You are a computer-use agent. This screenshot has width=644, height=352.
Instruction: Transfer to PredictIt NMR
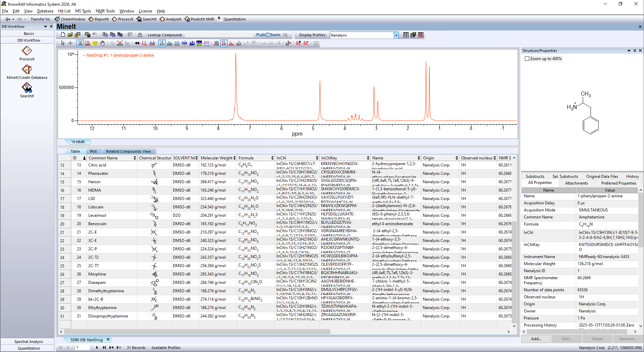pos(199,19)
